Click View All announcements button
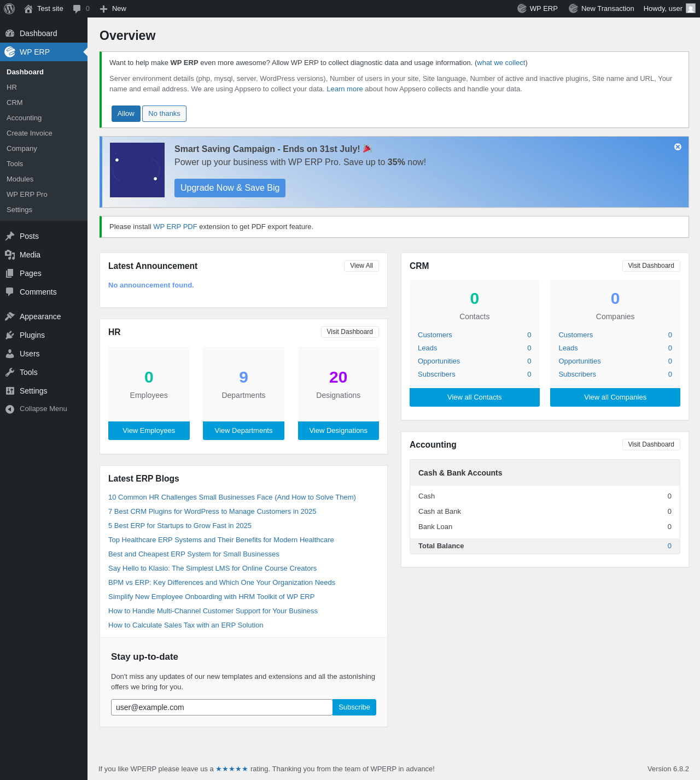700x780 pixels. tap(361, 266)
